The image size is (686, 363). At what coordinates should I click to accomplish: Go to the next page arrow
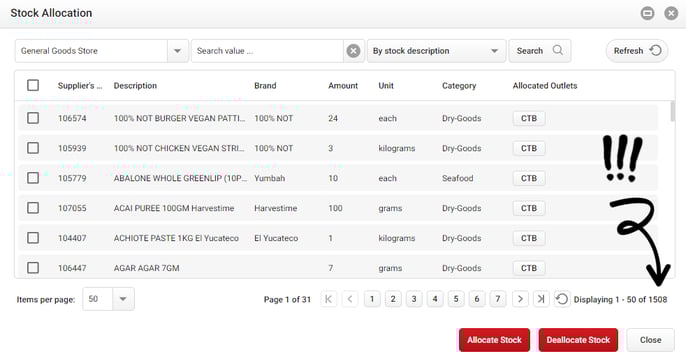pyautogui.click(x=520, y=299)
